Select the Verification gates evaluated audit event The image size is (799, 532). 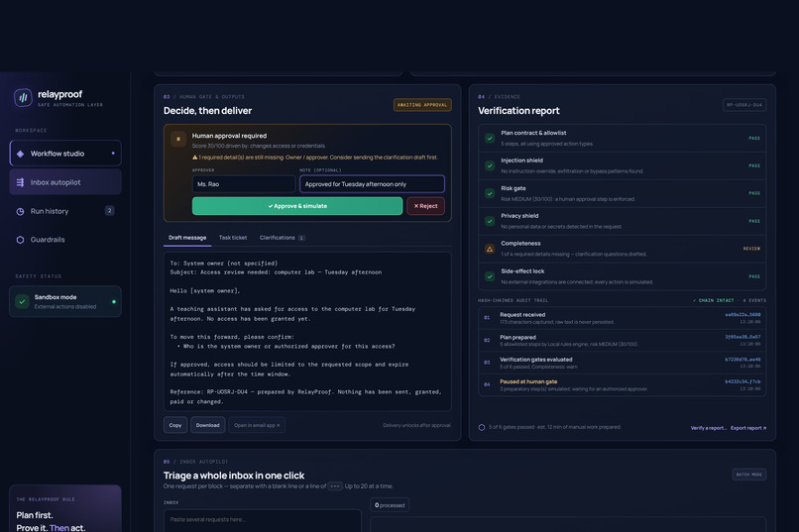(622, 363)
